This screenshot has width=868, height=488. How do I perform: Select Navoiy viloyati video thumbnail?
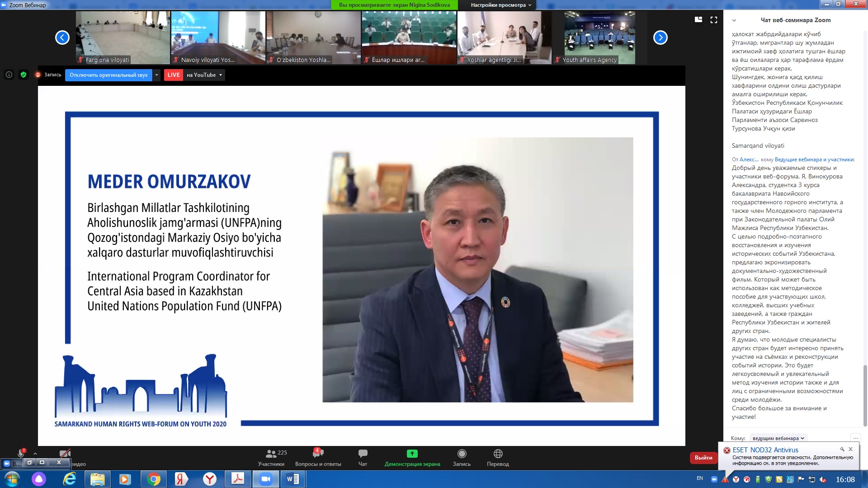218,38
